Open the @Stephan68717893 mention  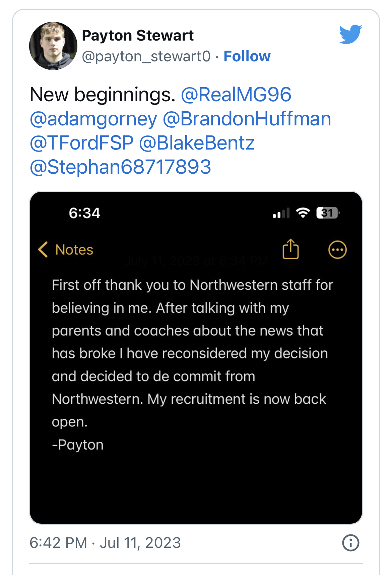click(120, 167)
